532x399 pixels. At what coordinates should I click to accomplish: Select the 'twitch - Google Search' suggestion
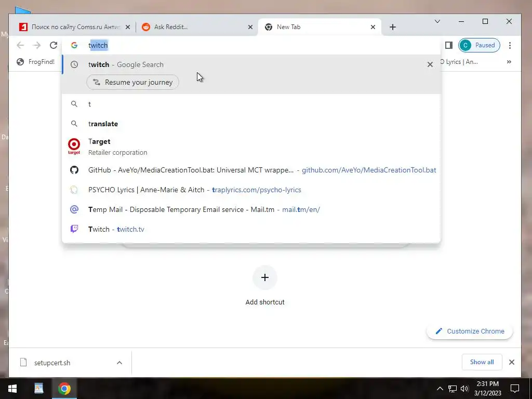tap(251, 64)
